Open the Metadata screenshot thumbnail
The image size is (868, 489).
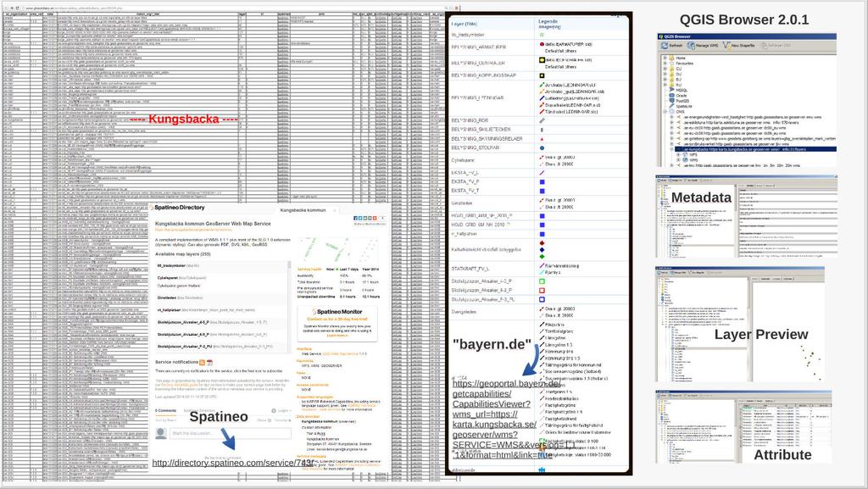tap(746, 216)
